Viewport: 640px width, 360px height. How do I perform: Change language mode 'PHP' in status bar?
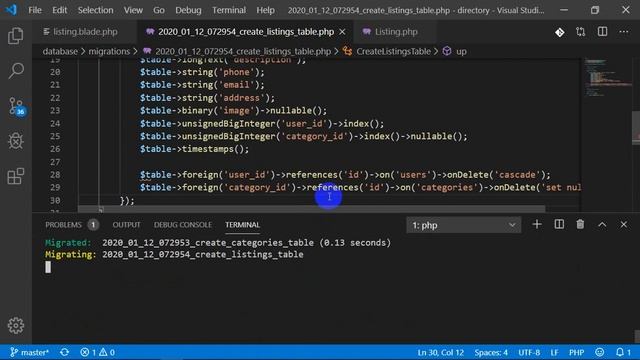[576, 352]
